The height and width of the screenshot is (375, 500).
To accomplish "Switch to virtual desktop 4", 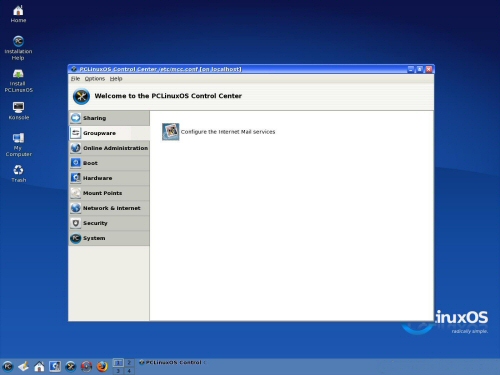I will pos(129,371).
